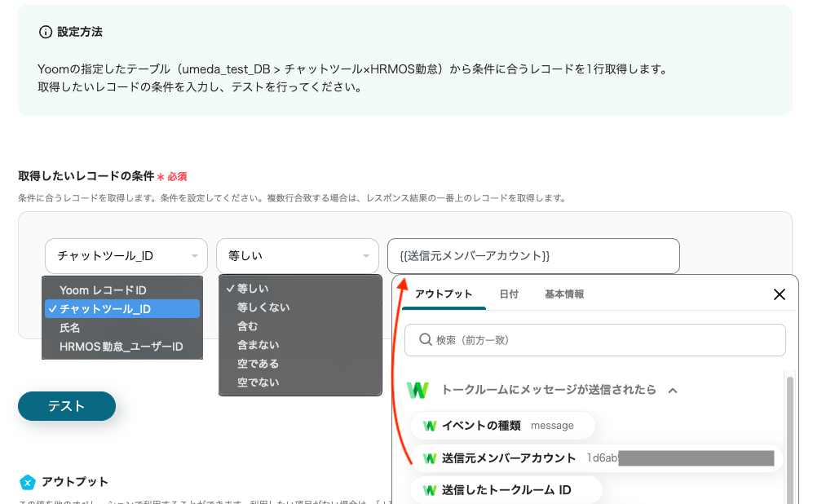Open the 等しい operator dropdown

pos(297,256)
